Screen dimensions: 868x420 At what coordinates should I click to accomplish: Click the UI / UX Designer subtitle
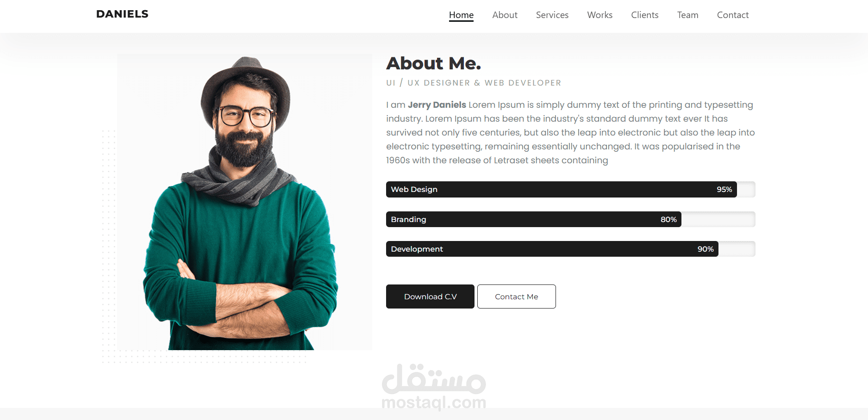point(474,83)
